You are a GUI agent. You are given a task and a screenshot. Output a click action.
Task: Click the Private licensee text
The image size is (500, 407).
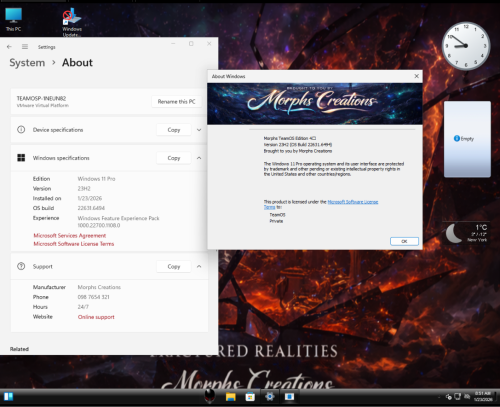pos(276,221)
